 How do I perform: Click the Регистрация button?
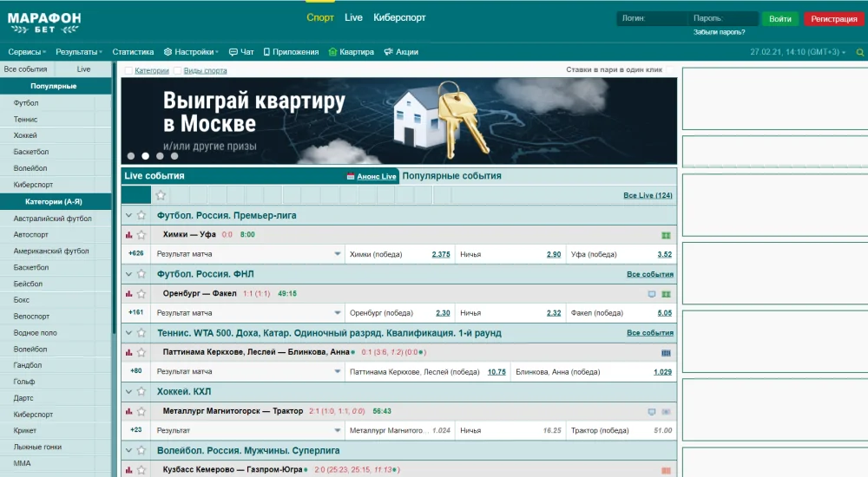click(833, 19)
